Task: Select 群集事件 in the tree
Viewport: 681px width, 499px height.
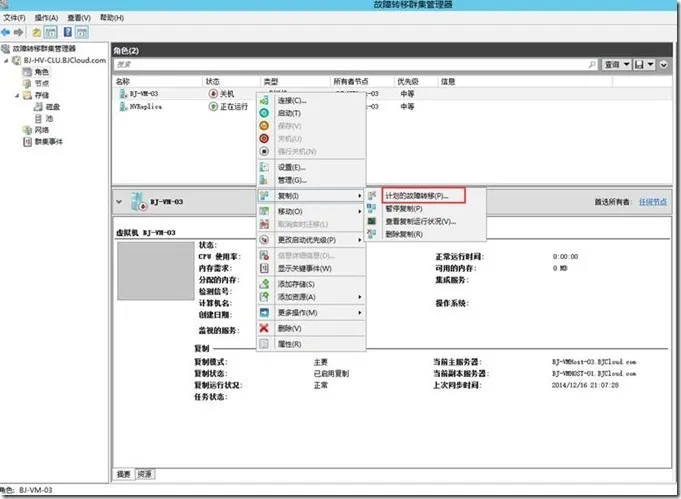Action: (x=49, y=142)
